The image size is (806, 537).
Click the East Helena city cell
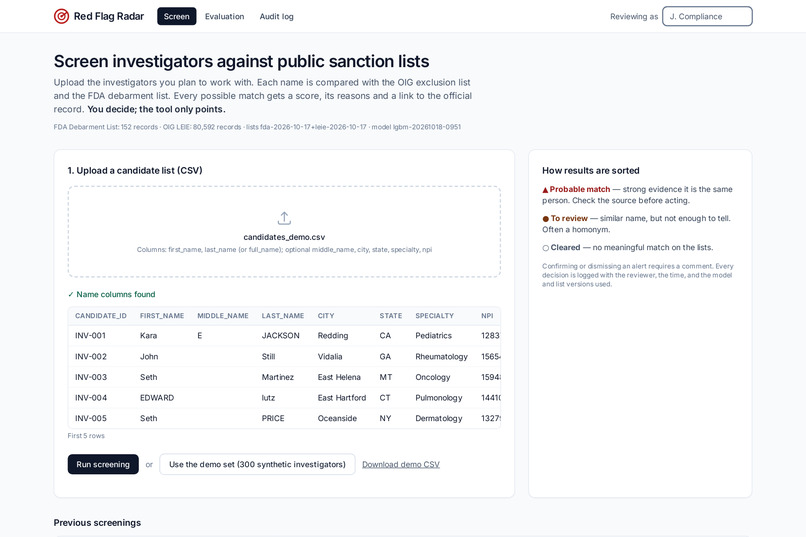(x=339, y=377)
